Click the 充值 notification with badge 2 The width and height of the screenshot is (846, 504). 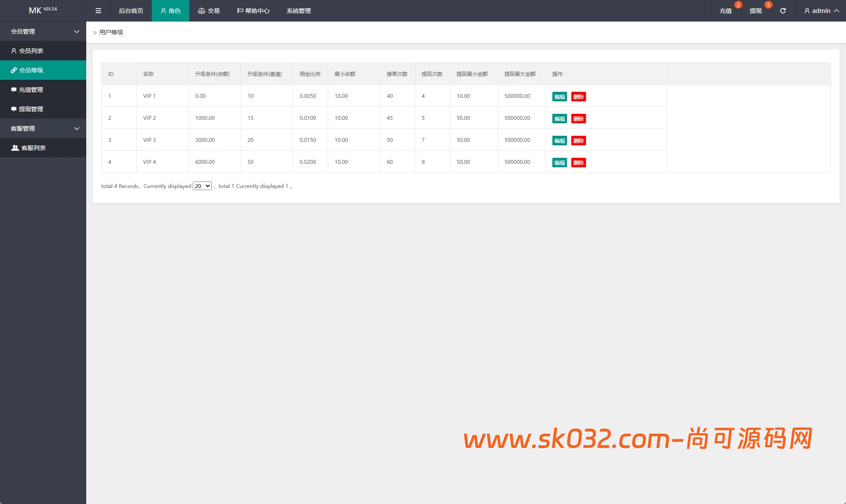coord(726,11)
